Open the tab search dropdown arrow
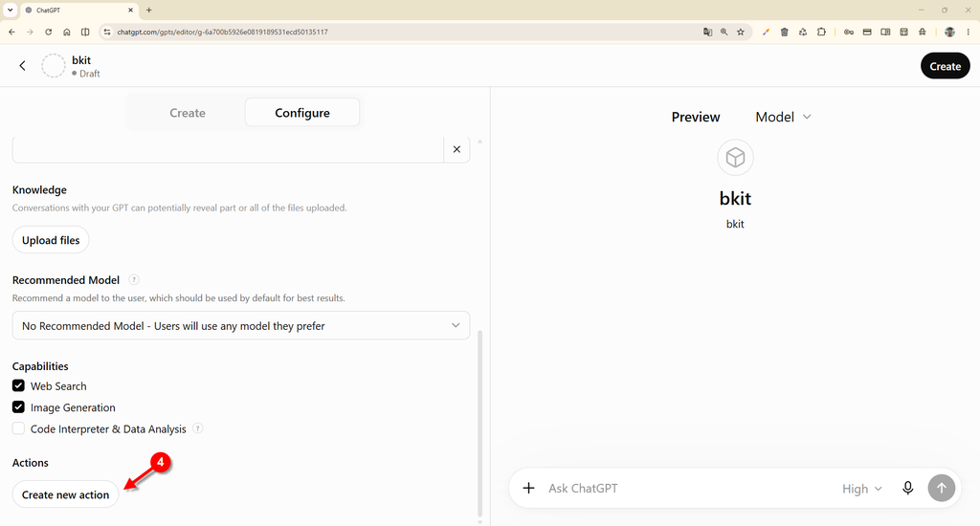 tap(10, 10)
